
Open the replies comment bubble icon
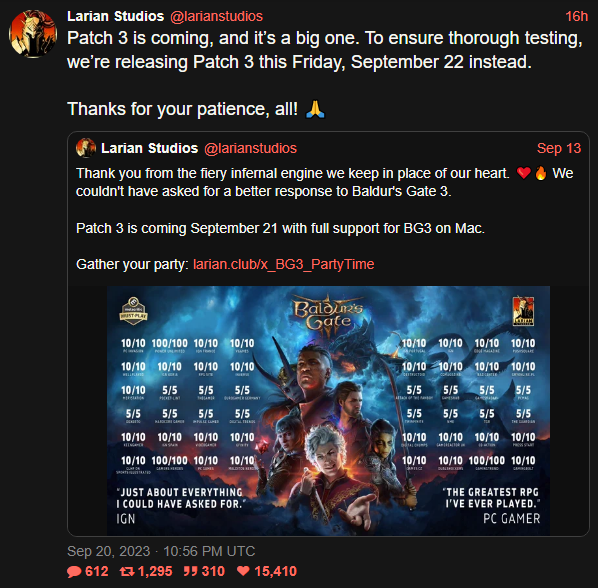(x=74, y=572)
